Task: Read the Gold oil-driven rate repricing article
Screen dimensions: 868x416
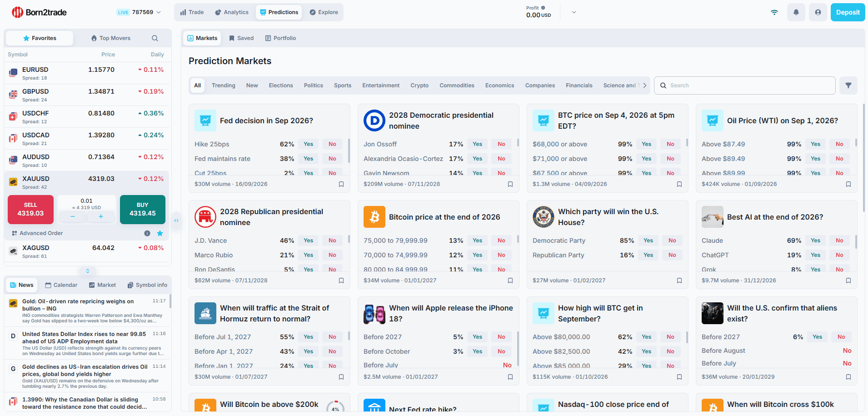Action: pyautogui.click(x=86, y=311)
